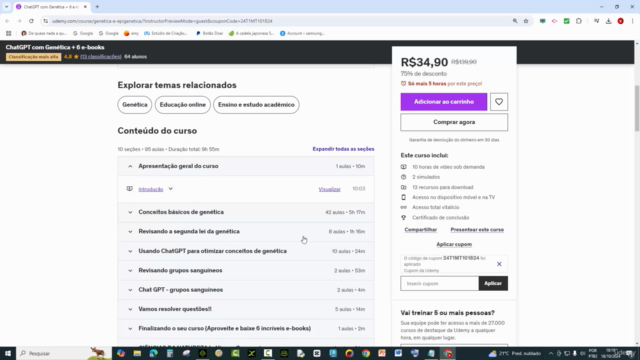Click the browser address bar URL
Viewport: 640px width, 360px height.
coord(162,21)
